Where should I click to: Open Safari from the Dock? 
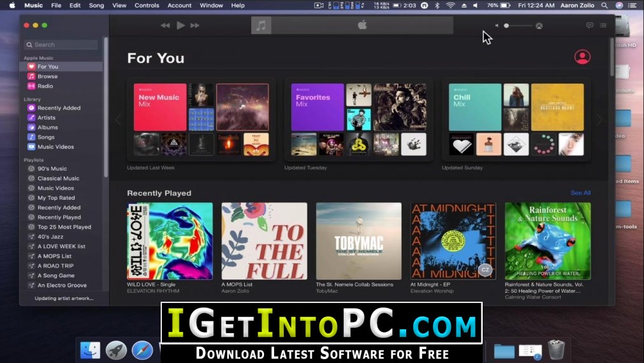(x=142, y=350)
